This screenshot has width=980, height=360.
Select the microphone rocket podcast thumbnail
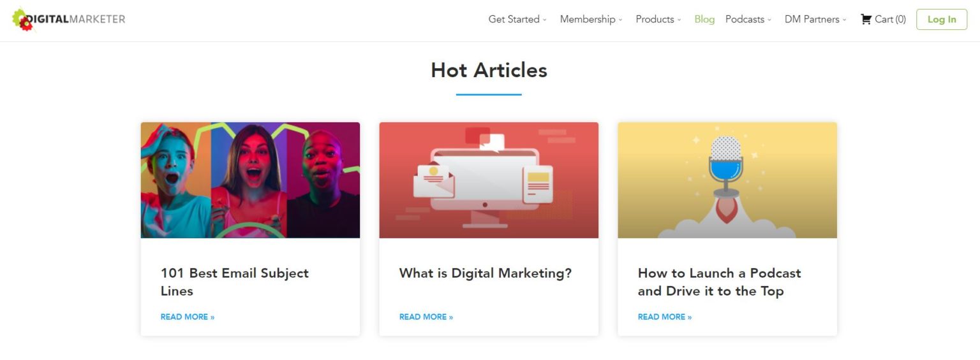click(727, 180)
